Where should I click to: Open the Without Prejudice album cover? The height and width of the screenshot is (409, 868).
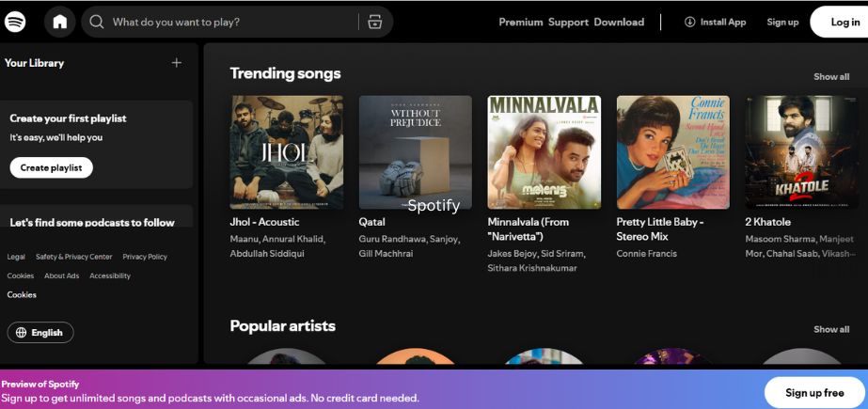point(415,152)
